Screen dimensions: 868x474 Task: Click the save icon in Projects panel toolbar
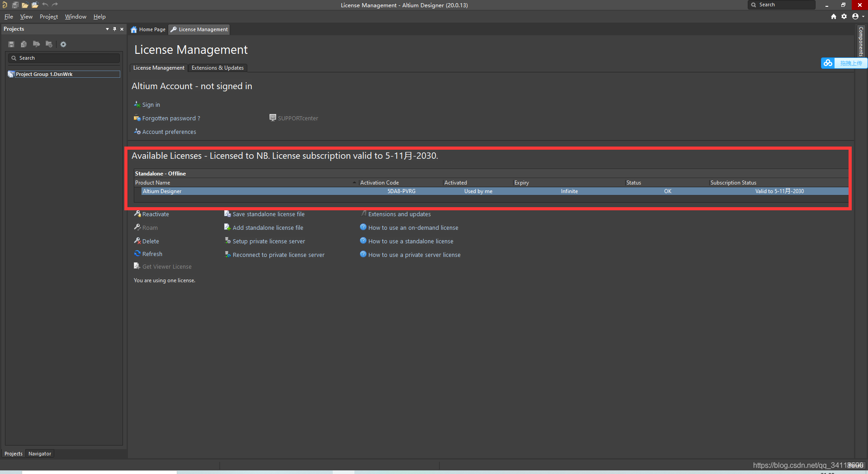point(11,44)
